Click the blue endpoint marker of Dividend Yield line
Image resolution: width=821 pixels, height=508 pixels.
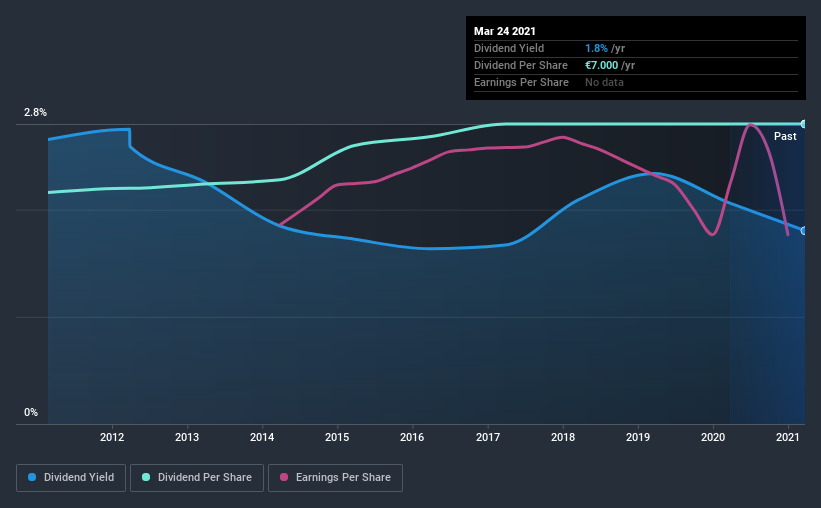[x=803, y=230]
